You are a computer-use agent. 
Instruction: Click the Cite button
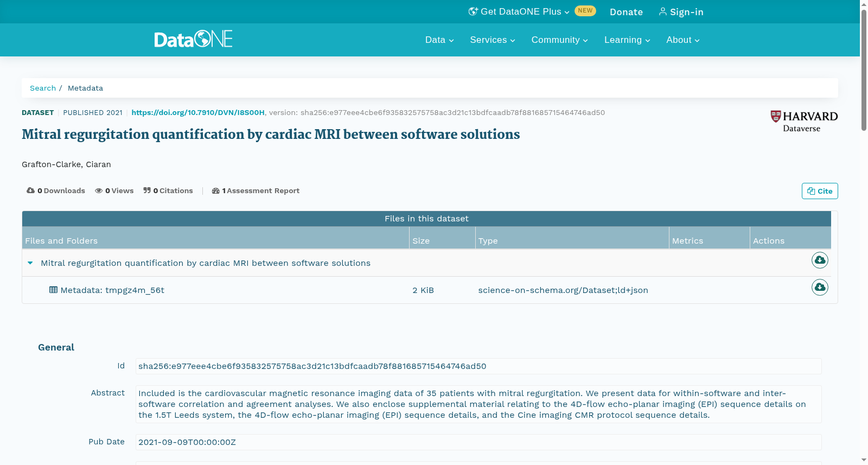(x=820, y=191)
